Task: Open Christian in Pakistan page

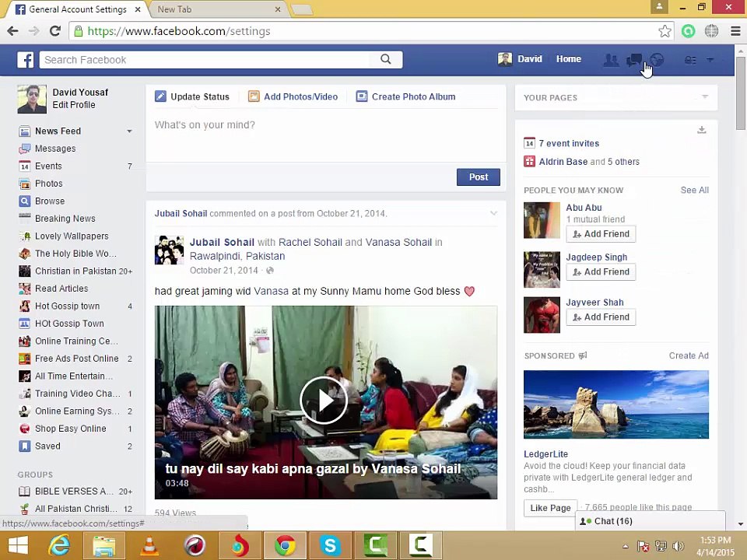Action: [75, 271]
